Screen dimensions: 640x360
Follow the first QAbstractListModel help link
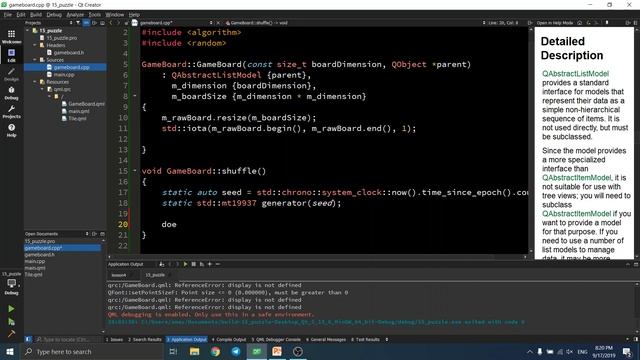pyautogui.click(x=575, y=73)
